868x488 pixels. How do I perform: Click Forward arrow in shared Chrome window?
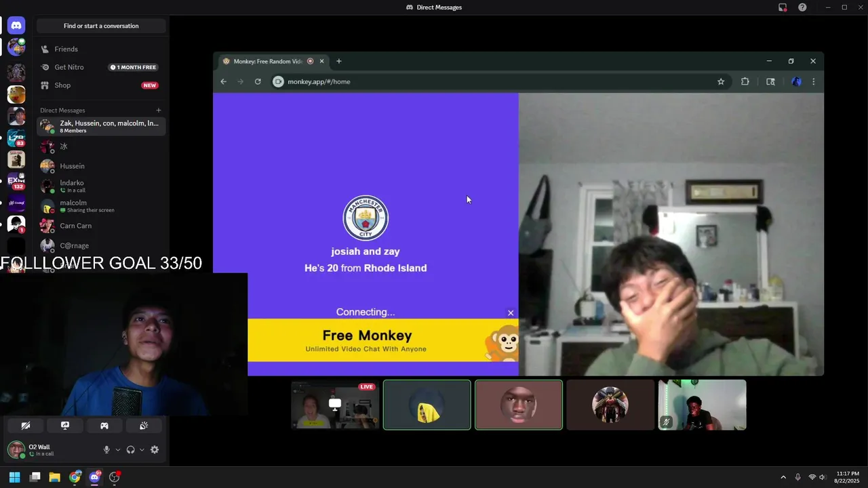(240, 81)
